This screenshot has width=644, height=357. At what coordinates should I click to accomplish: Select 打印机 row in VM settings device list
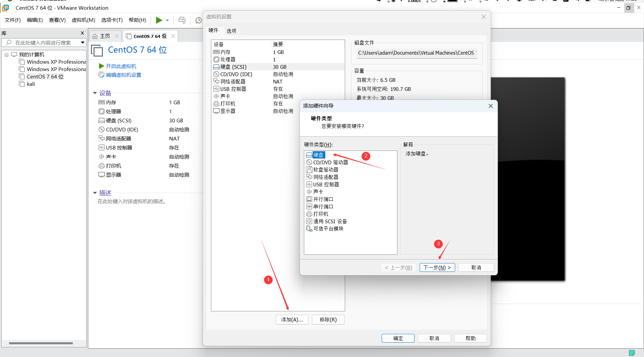click(x=278, y=104)
